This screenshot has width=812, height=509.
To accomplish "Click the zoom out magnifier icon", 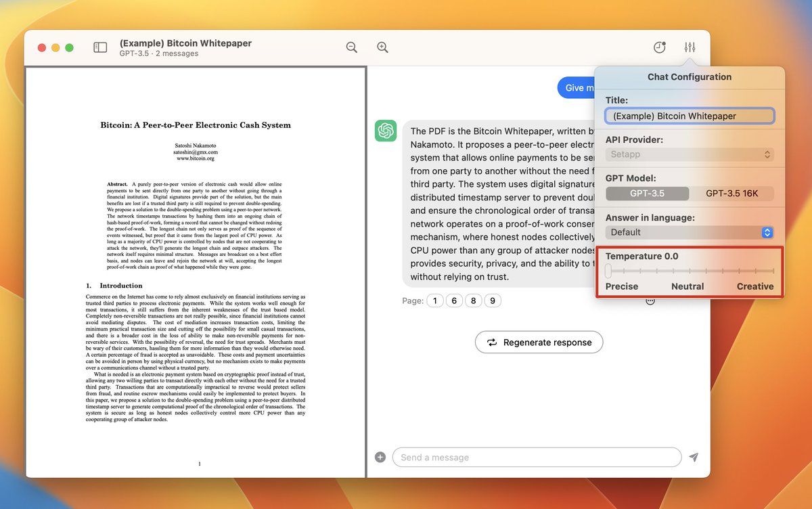I will click(x=351, y=47).
